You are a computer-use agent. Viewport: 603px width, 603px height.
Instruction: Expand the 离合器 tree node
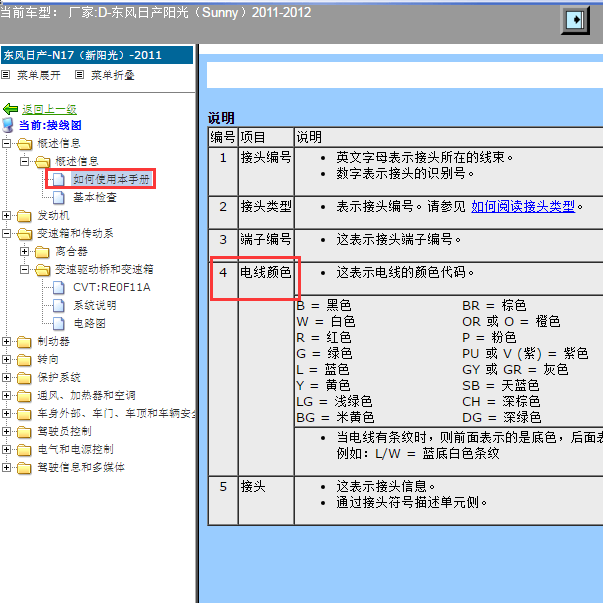tap(24, 252)
